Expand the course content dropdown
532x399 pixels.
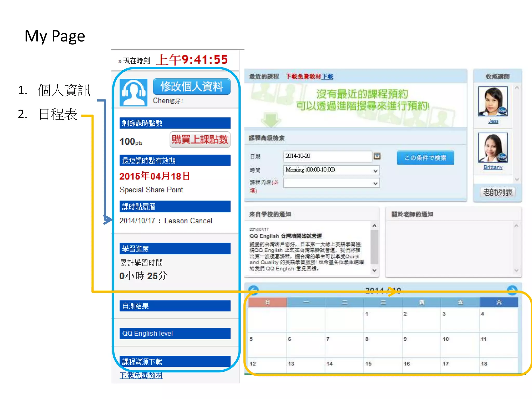[331, 183]
